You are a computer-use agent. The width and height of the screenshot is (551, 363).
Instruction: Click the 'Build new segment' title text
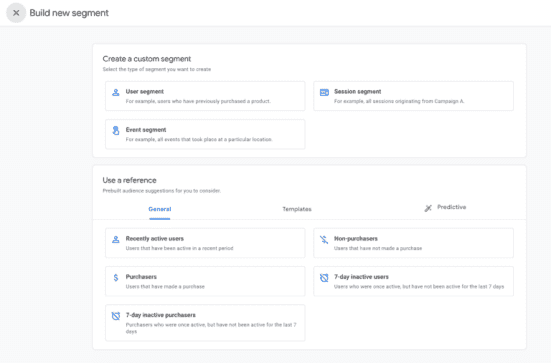point(69,13)
